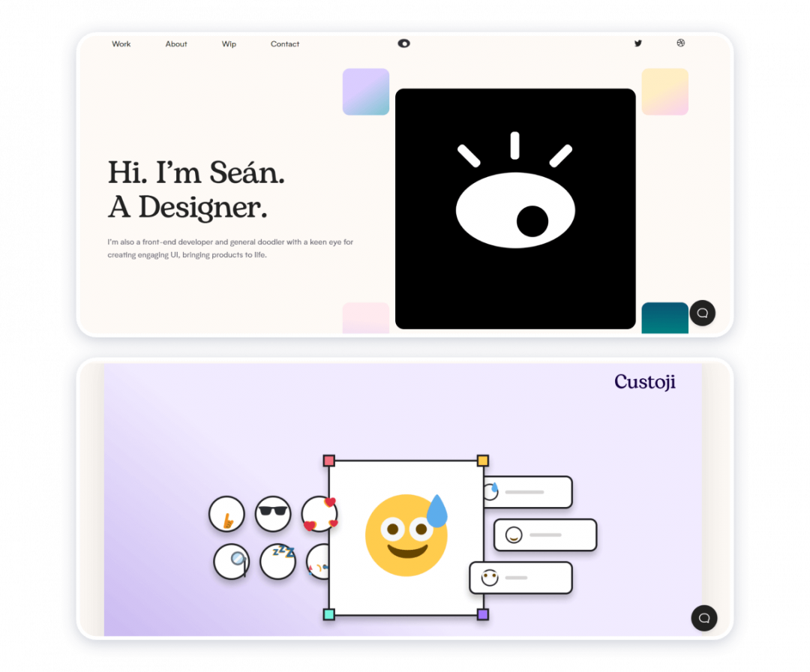Click the eye logo in the navbar
The width and height of the screenshot is (810, 672).
pos(403,43)
